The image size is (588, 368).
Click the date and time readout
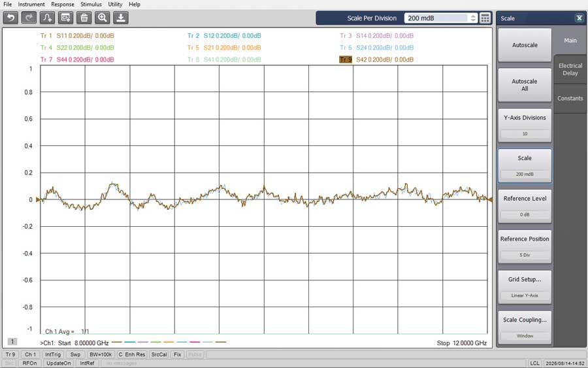tap(564, 363)
